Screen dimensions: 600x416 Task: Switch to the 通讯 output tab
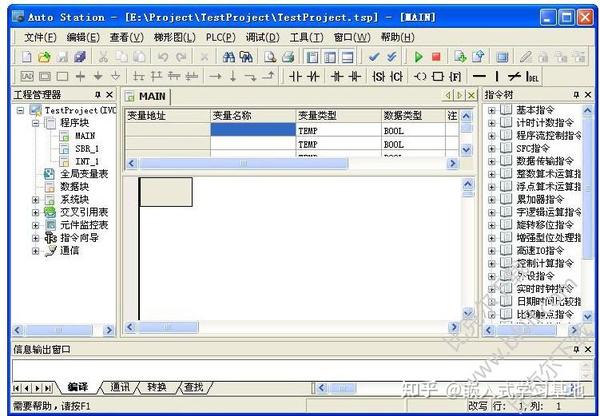(120, 387)
